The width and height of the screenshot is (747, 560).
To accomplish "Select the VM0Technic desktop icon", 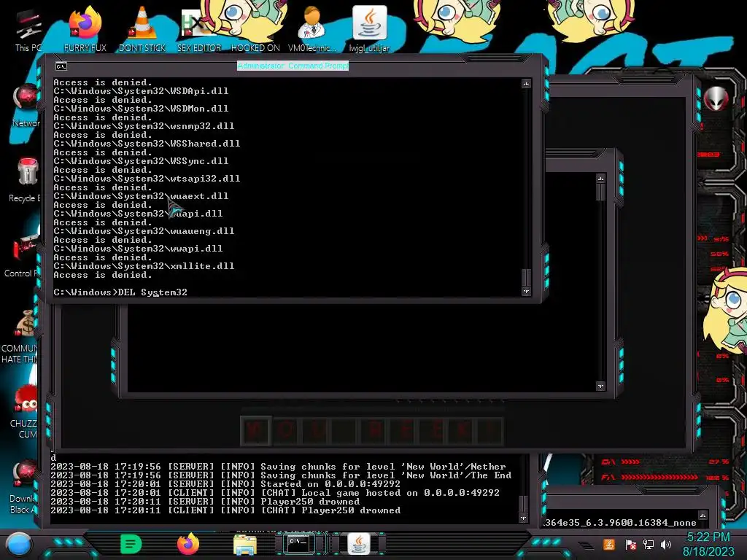I will pos(312,28).
